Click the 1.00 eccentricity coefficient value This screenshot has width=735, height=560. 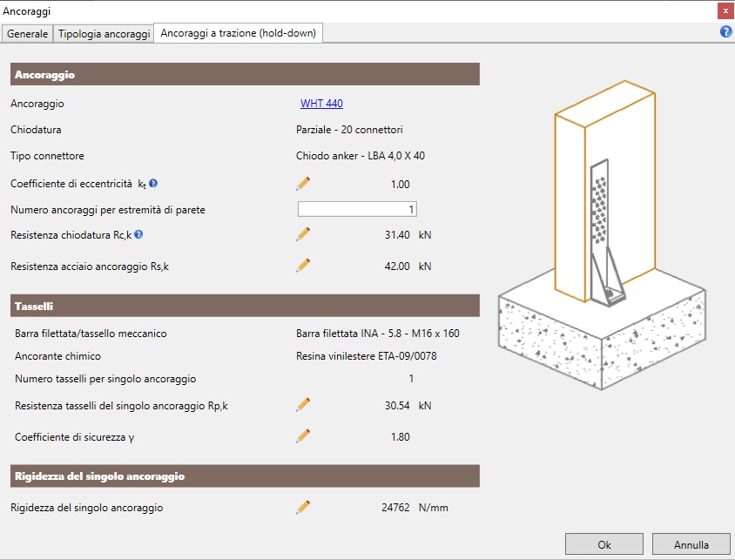(x=401, y=184)
